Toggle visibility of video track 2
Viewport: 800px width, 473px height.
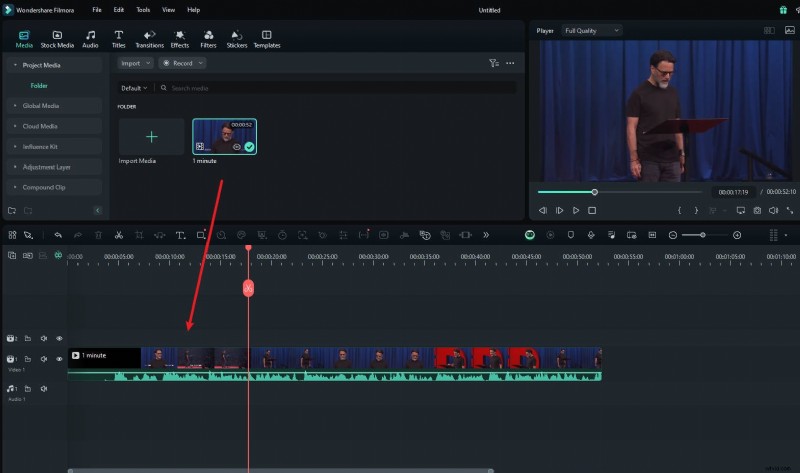(59, 339)
